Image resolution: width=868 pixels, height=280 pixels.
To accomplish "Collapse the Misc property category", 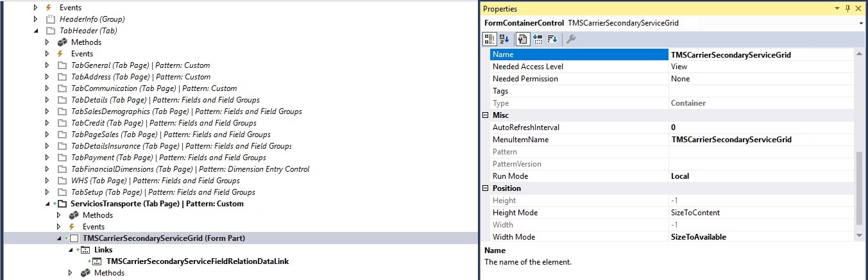I will [486, 115].
